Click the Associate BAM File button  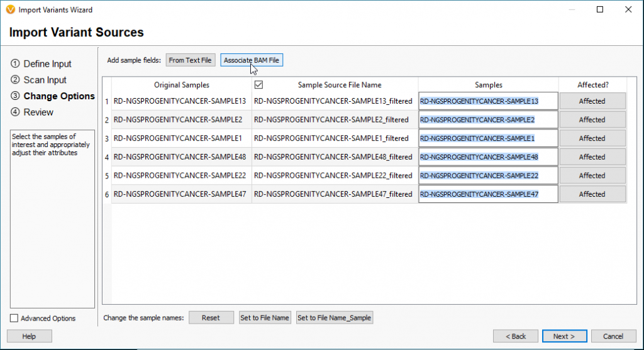click(x=252, y=60)
